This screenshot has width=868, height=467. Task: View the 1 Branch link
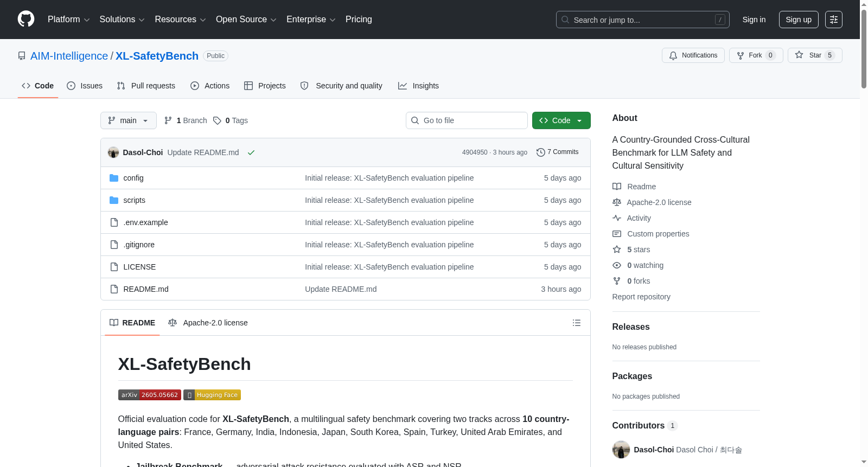coord(186,120)
